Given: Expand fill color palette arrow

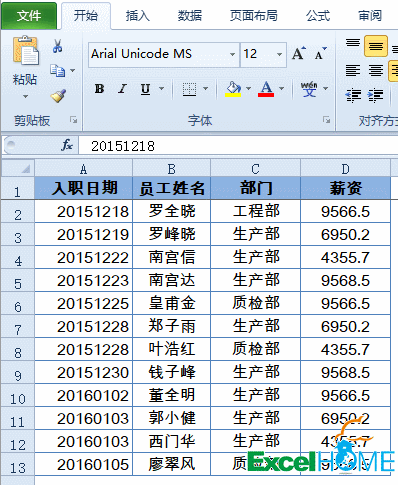Looking at the screenshot, I should (x=248, y=89).
